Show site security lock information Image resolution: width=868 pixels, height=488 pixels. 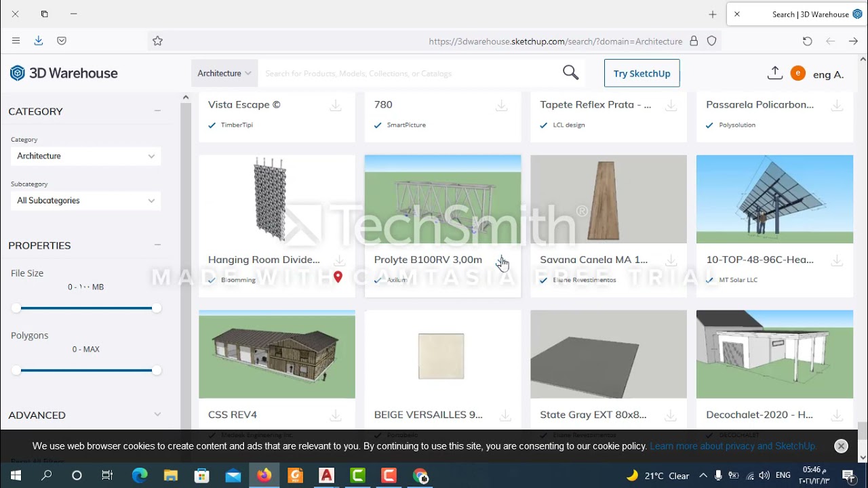[694, 41]
